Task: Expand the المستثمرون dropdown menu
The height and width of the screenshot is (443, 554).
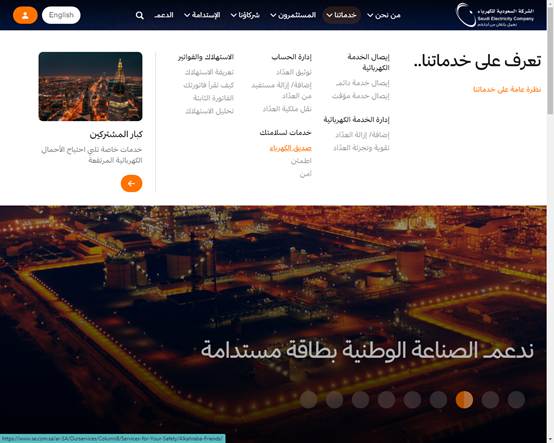Action: point(293,15)
